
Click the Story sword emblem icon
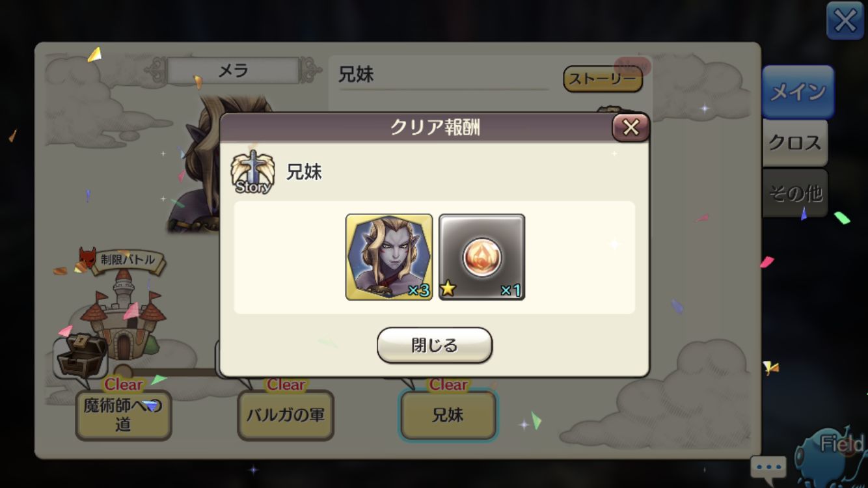click(x=252, y=172)
